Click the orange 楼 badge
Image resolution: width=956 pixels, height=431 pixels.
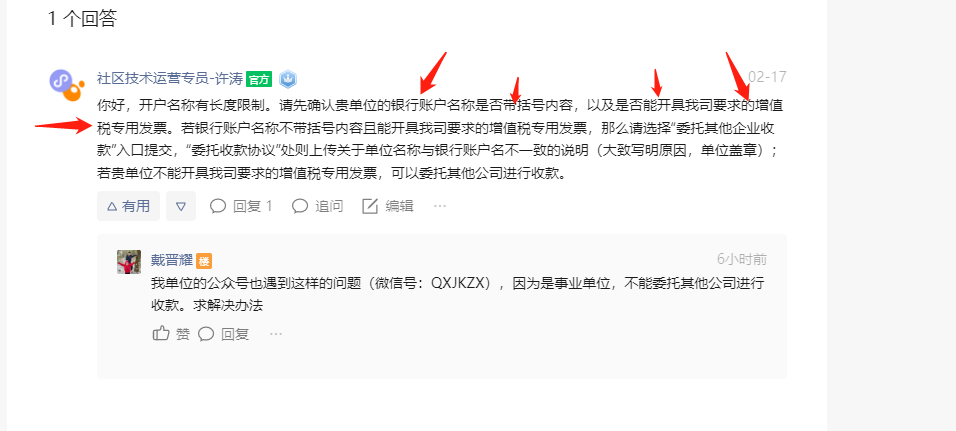[x=204, y=261]
